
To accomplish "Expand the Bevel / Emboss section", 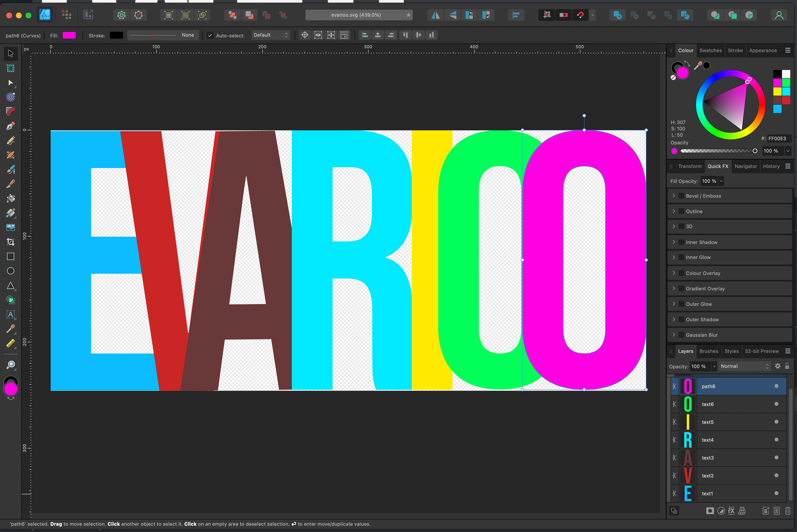I will [674, 196].
